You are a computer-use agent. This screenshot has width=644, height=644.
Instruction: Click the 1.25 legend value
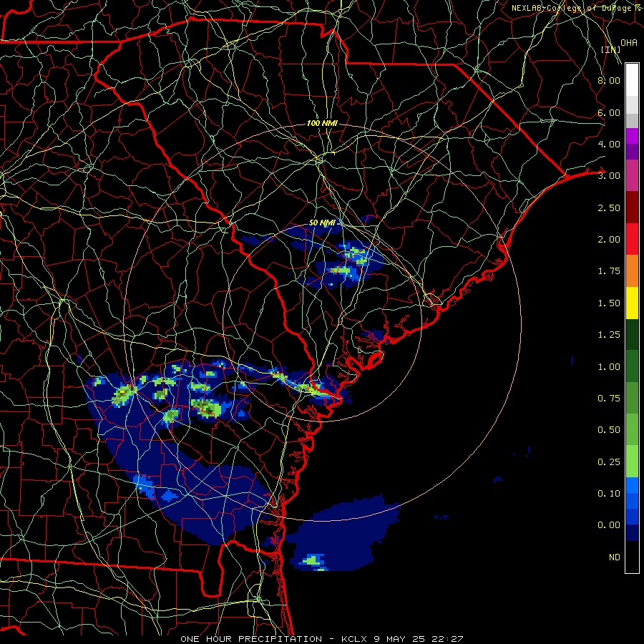click(609, 335)
